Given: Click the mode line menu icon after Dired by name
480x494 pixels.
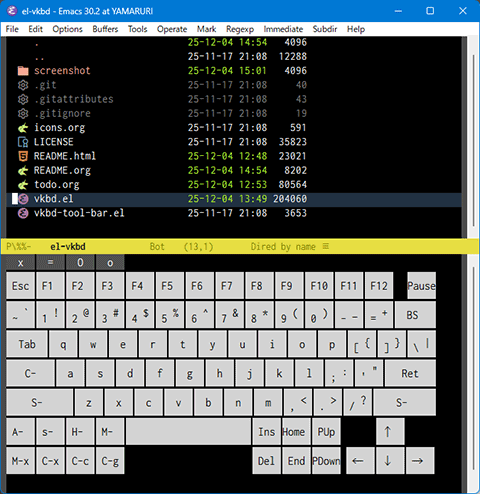Looking at the screenshot, I should 326,246.
